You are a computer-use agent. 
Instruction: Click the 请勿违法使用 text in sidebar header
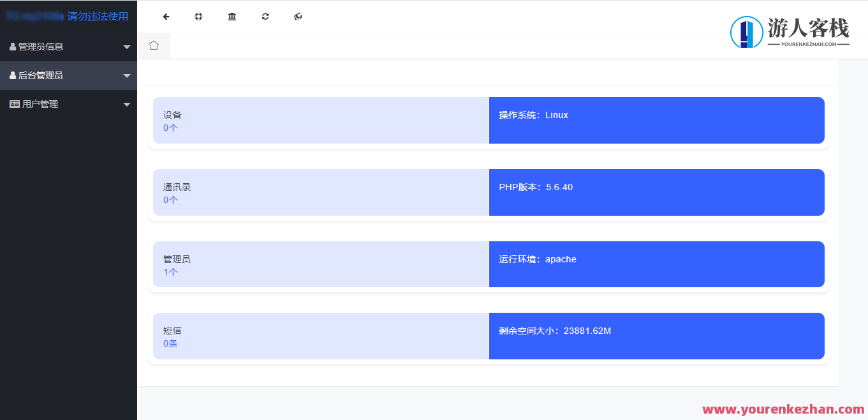tap(96, 16)
